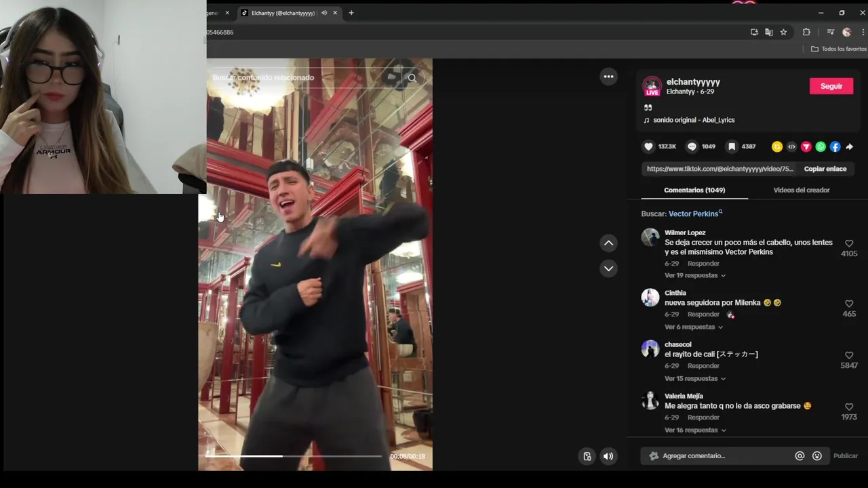Screen dimensions: 868x488
Task: Expand 'Ver 15 respuestas' replies
Action: tap(695, 378)
